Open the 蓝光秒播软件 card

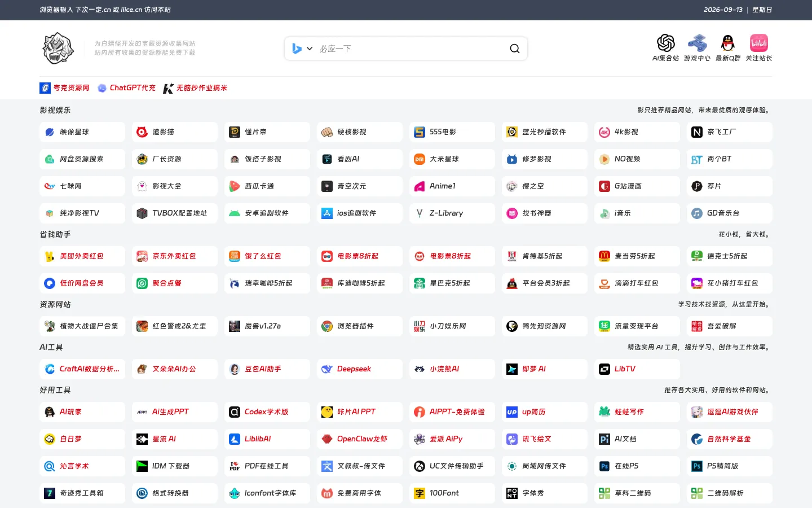point(545,132)
